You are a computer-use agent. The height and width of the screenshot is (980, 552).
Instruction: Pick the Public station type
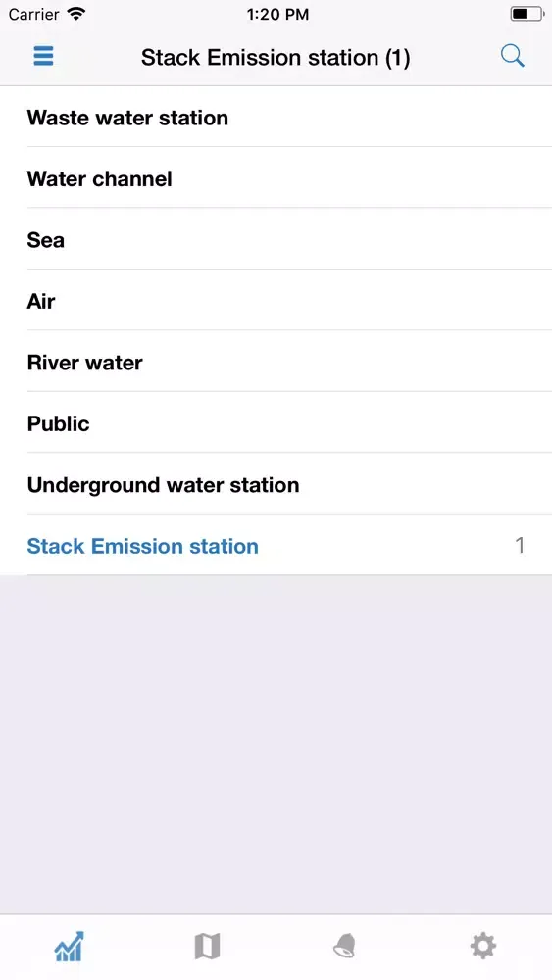point(276,423)
